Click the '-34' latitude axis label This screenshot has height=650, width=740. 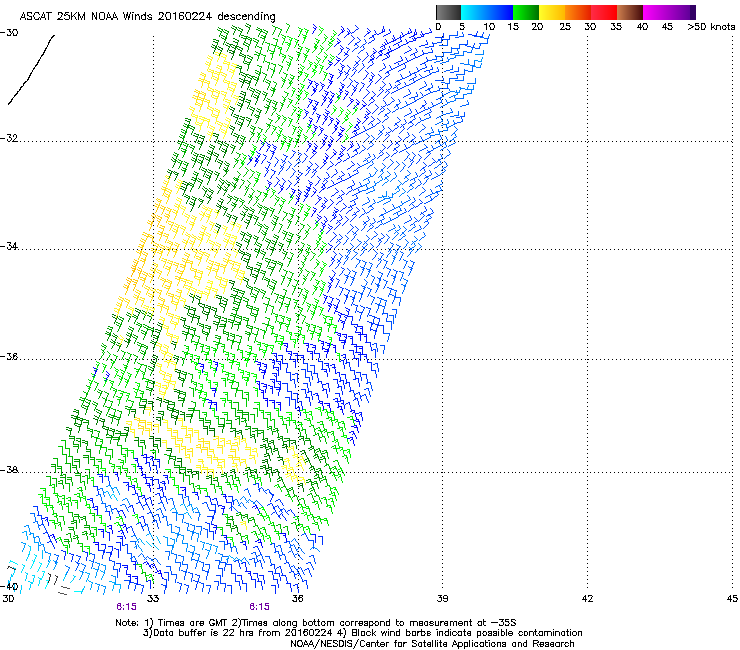9,246
